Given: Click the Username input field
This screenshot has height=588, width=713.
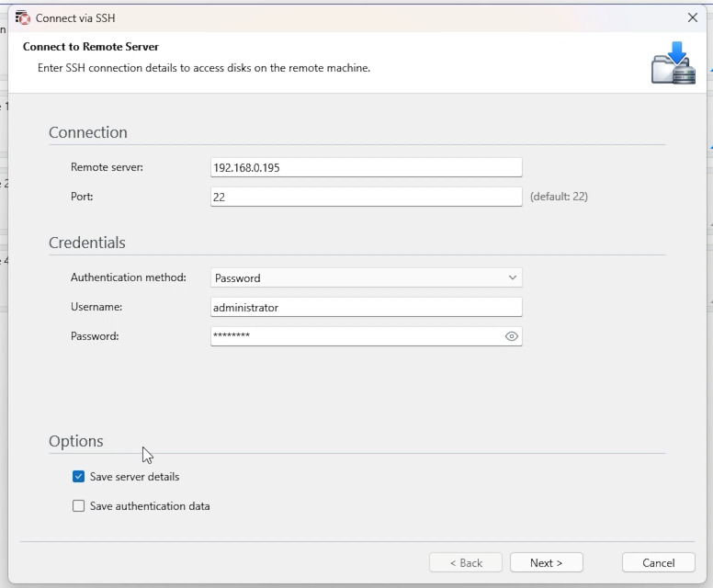Looking at the screenshot, I should pos(366,308).
